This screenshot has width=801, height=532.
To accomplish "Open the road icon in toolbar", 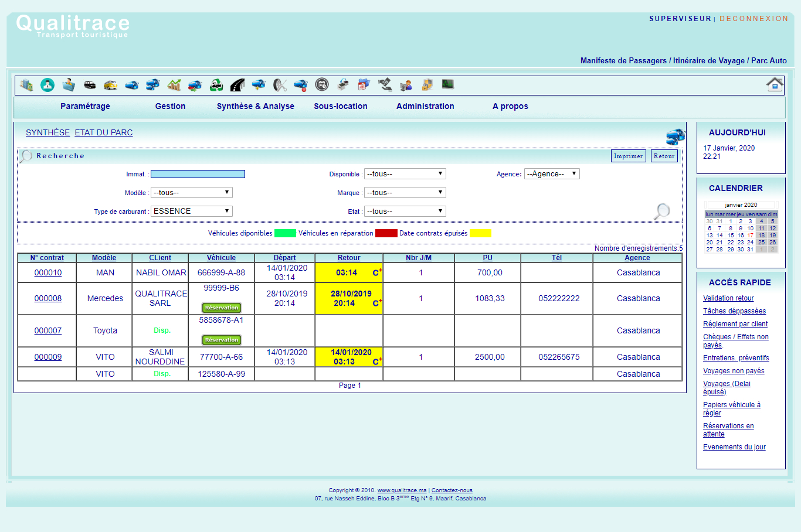I will click(237, 85).
